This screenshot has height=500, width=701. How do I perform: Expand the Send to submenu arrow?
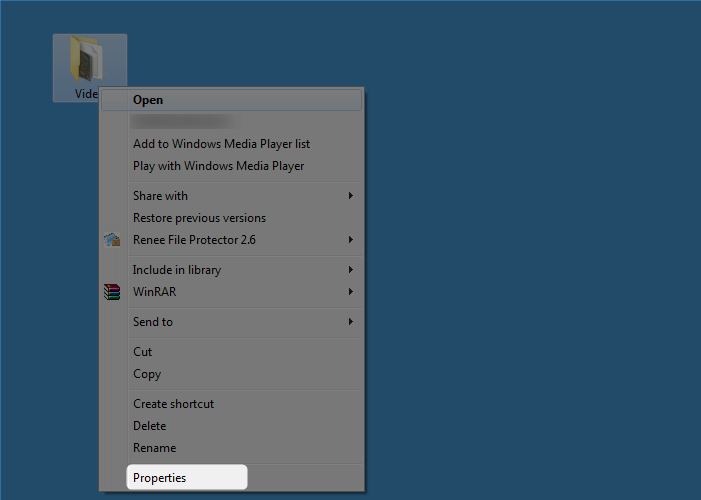(x=351, y=322)
